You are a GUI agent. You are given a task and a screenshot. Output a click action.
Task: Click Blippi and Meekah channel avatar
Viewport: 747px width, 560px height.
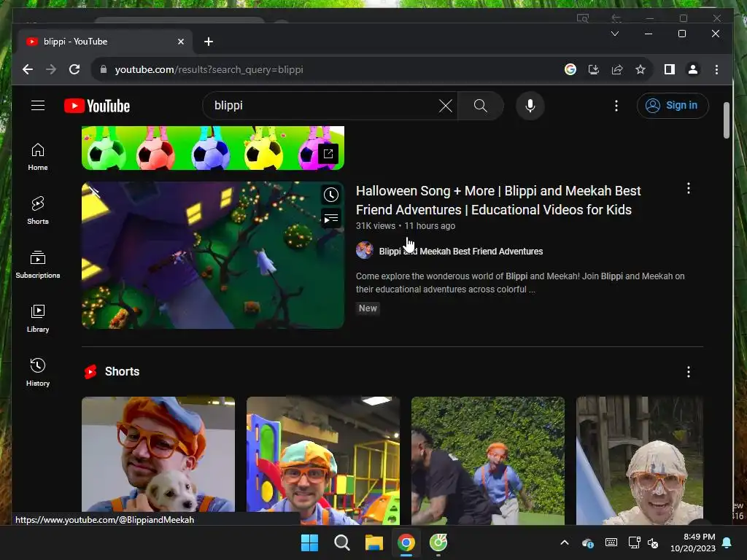click(x=365, y=251)
